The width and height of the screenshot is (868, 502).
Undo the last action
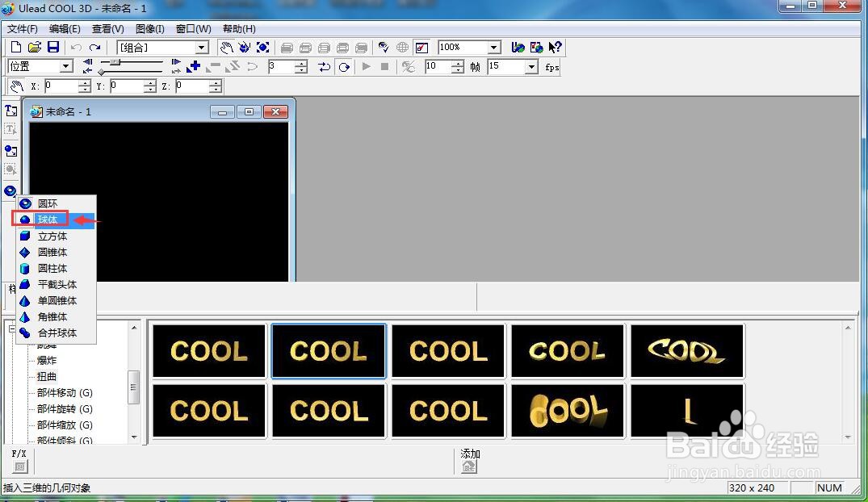click(77, 48)
